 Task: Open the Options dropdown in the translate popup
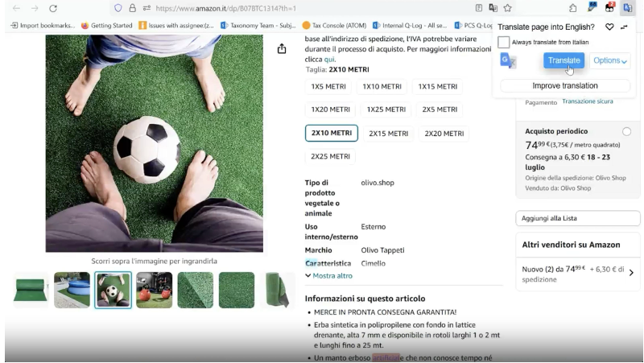(x=610, y=60)
